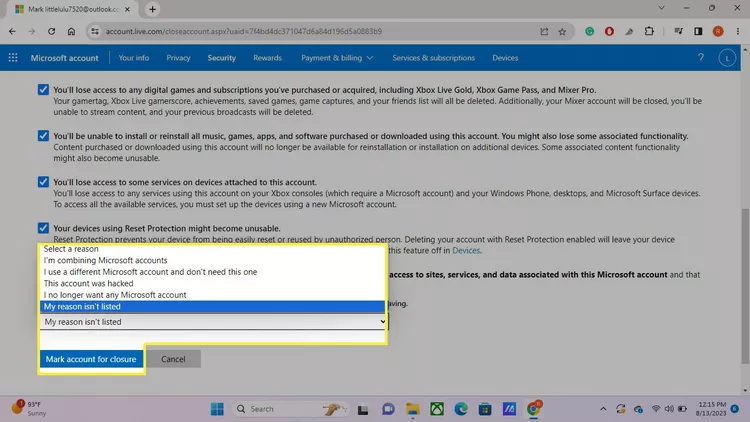750x422 pixels.
Task: Choose 'I no longer want any Microsoft account'
Action: pyautogui.click(x=212, y=295)
